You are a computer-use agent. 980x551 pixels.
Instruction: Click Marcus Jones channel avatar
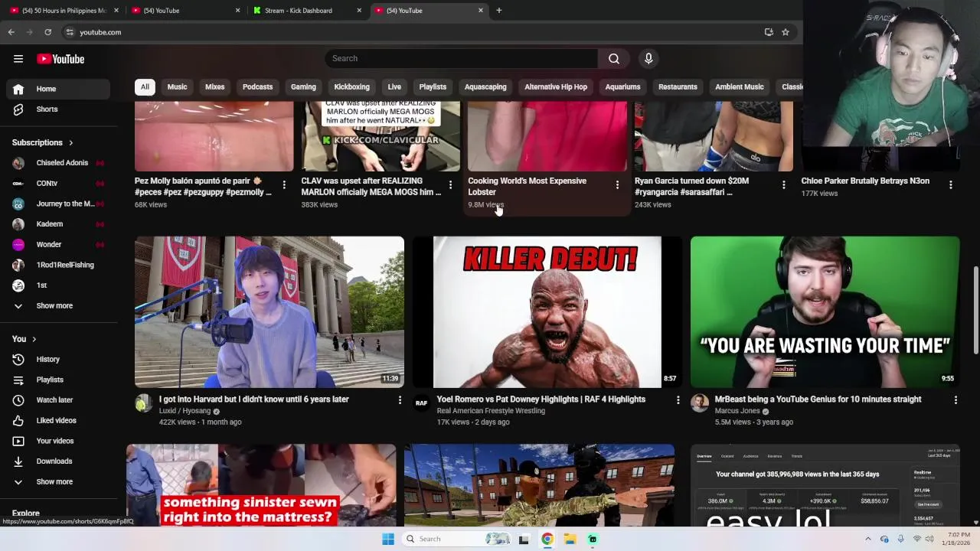click(x=699, y=403)
